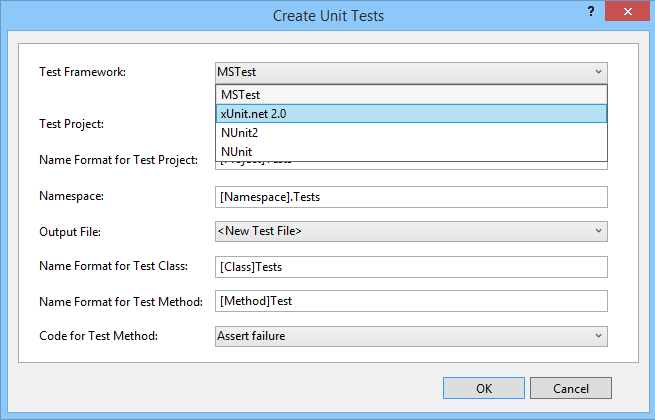Focus the Name Format for Test Class field
This screenshot has width=655, height=420.
point(411,267)
